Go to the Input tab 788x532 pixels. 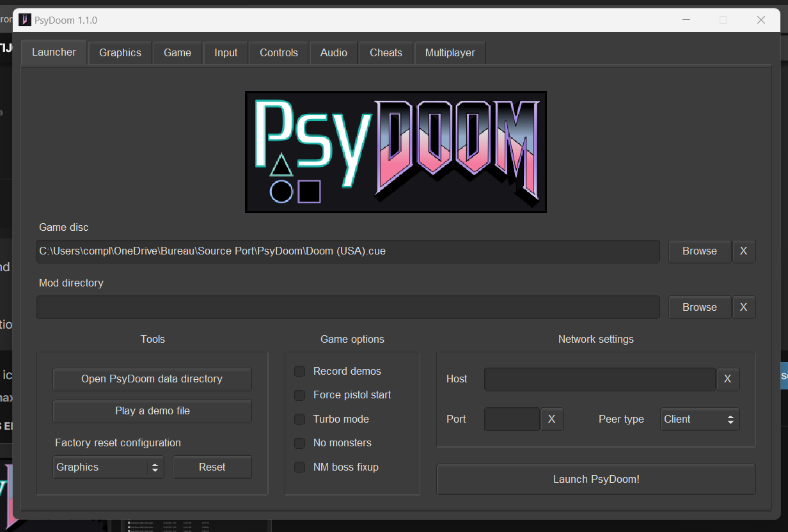[x=226, y=52]
